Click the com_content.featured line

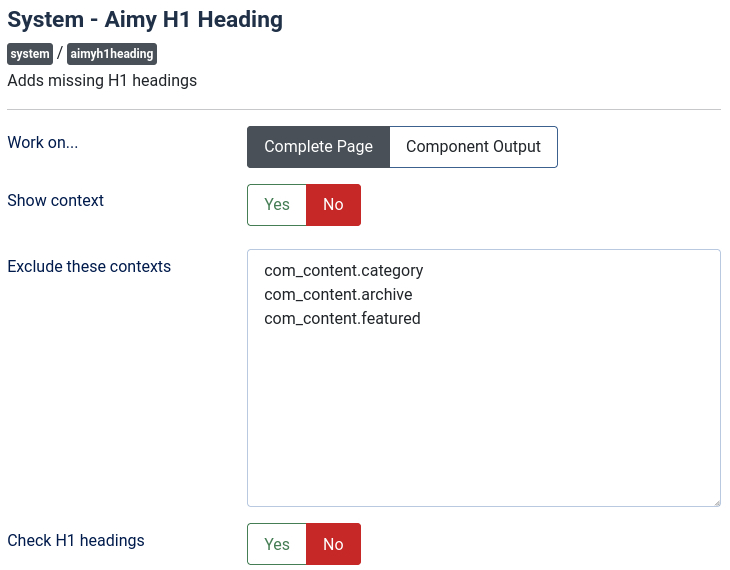pos(342,318)
